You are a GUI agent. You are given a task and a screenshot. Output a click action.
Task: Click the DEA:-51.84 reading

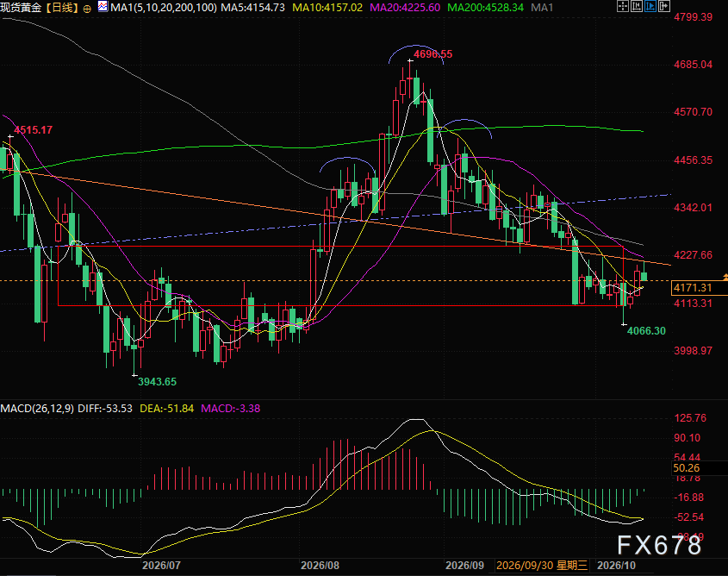[x=166, y=409]
